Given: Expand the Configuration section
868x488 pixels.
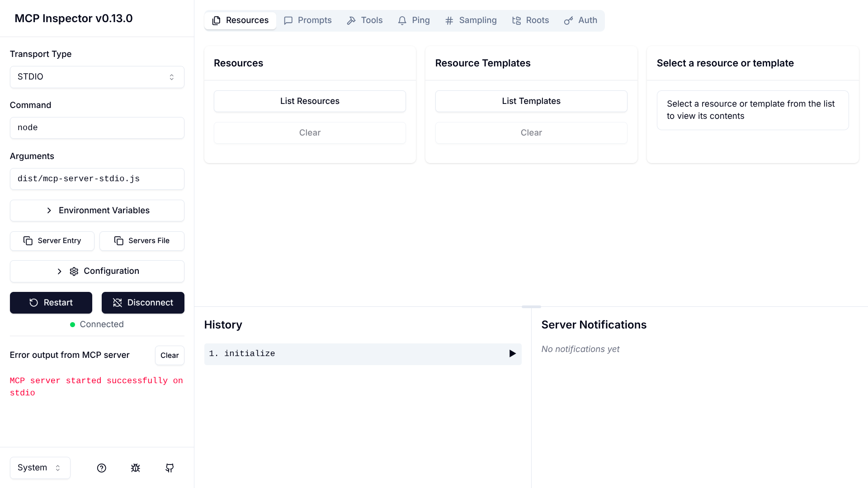Looking at the screenshot, I should click(x=97, y=271).
